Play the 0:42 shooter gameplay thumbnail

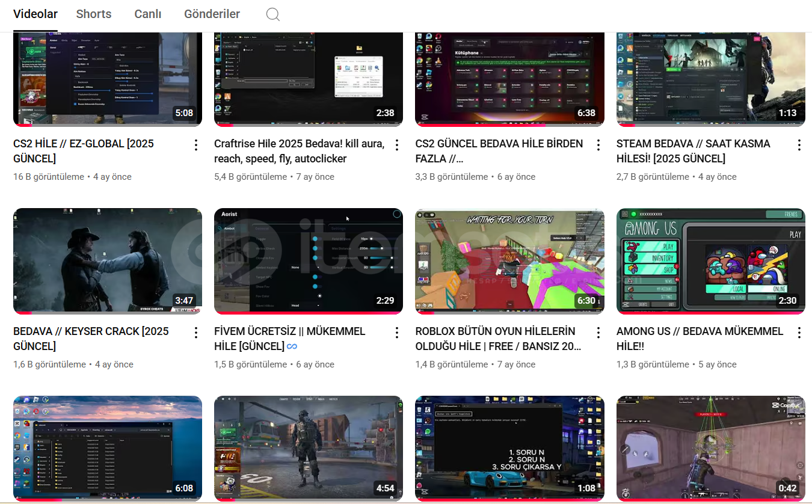(x=711, y=449)
